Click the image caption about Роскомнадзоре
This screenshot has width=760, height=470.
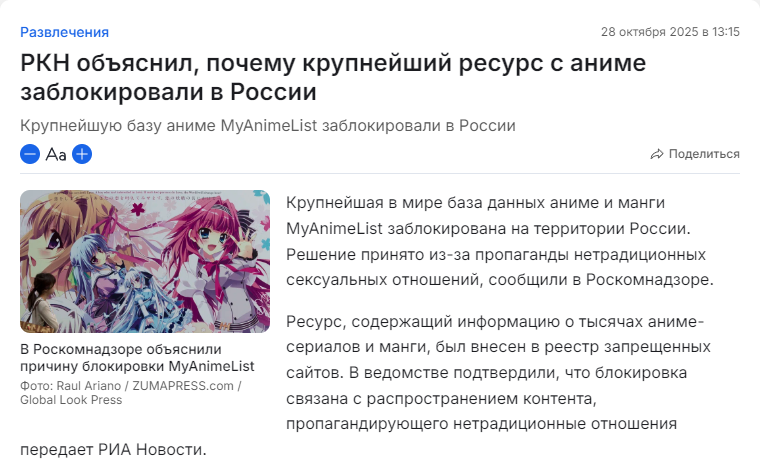(x=137, y=358)
